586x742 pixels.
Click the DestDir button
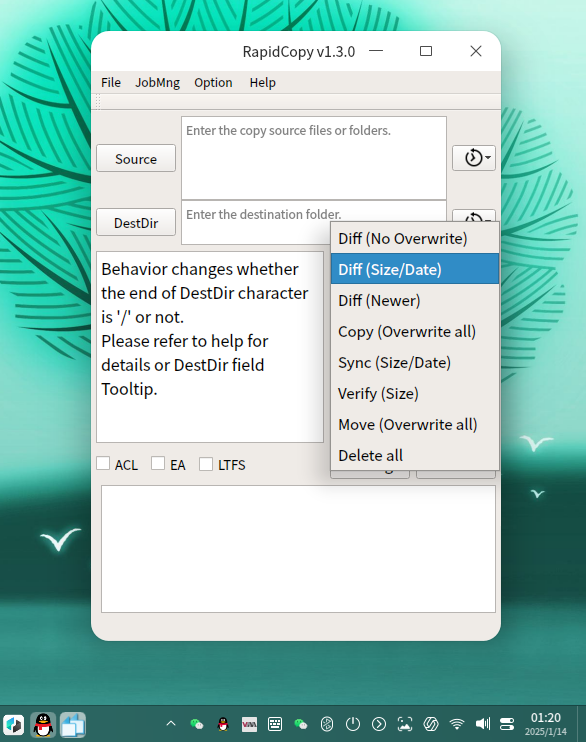pyautogui.click(x=136, y=222)
